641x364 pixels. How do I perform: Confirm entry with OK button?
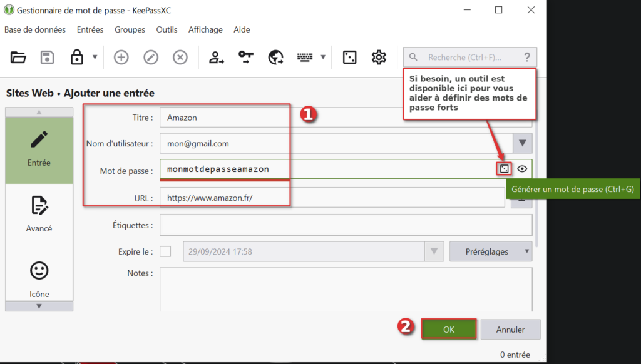pyautogui.click(x=449, y=329)
